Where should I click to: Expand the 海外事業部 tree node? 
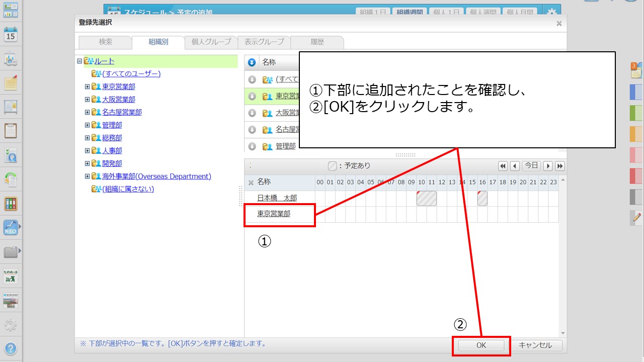coord(88,176)
